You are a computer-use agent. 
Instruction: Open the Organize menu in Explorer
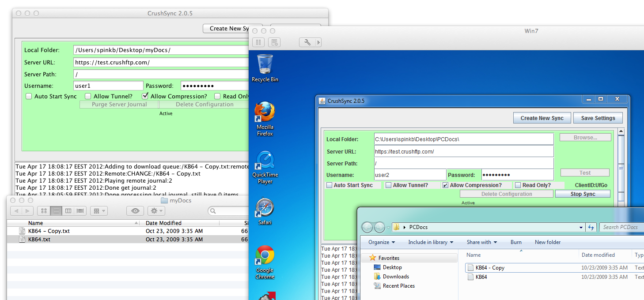[382, 242]
